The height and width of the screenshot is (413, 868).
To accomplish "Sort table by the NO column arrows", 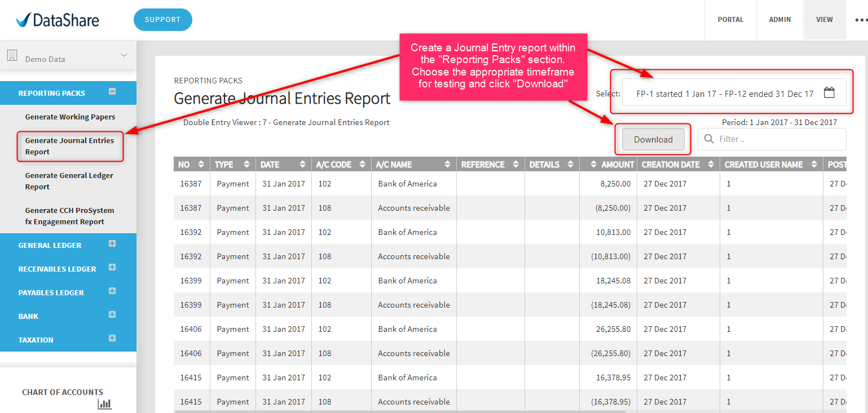I will (201, 165).
